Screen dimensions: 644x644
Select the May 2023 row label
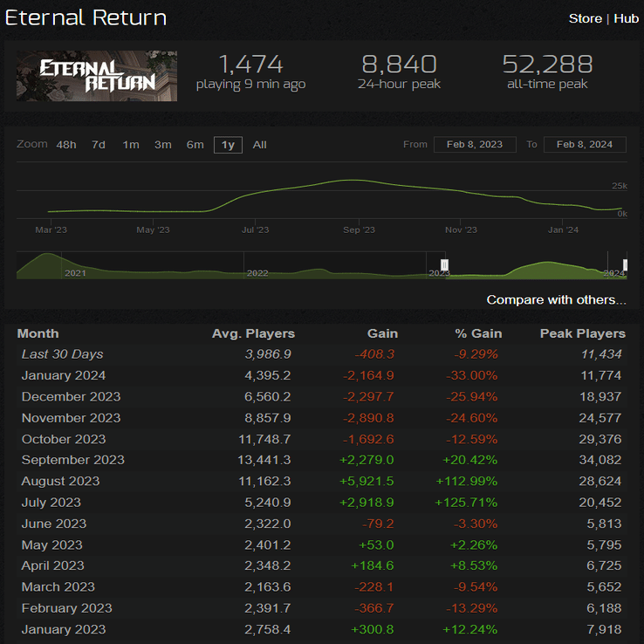coord(51,545)
